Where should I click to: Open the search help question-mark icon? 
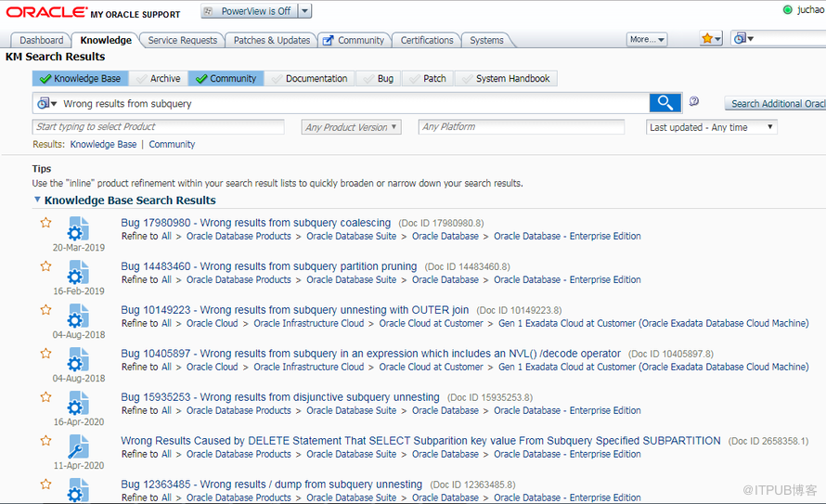coord(694,101)
